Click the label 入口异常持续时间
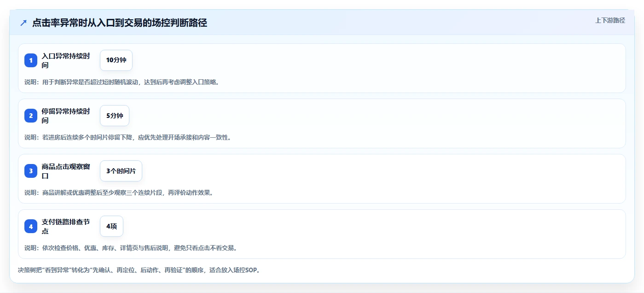Image resolution: width=644 pixels, height=293 pixels. pos(66,60)
